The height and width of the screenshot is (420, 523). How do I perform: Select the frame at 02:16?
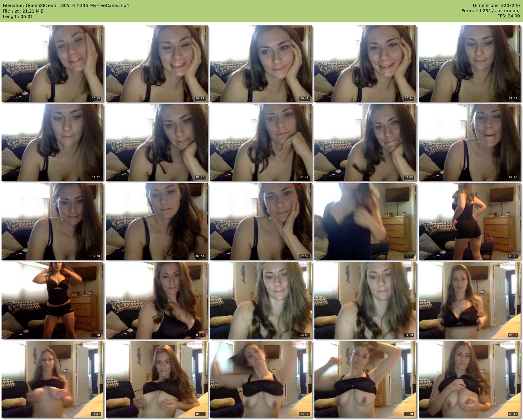pos(469,143)
